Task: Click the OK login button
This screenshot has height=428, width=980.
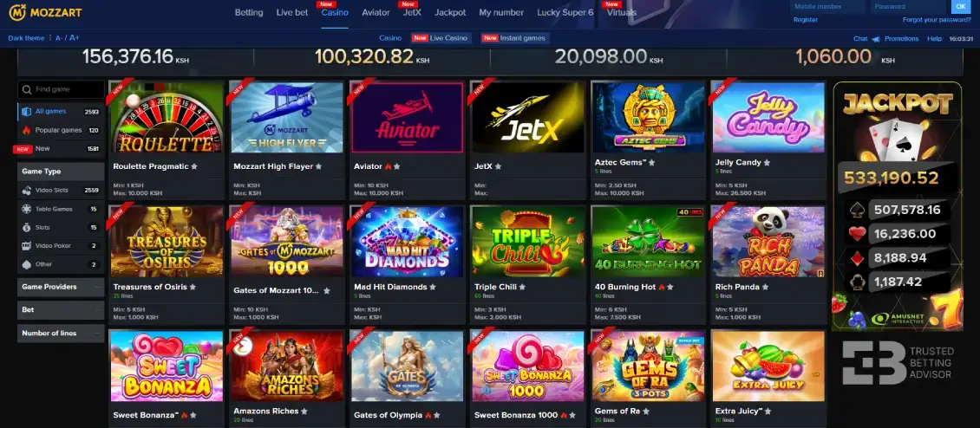Action: point(961,7)
